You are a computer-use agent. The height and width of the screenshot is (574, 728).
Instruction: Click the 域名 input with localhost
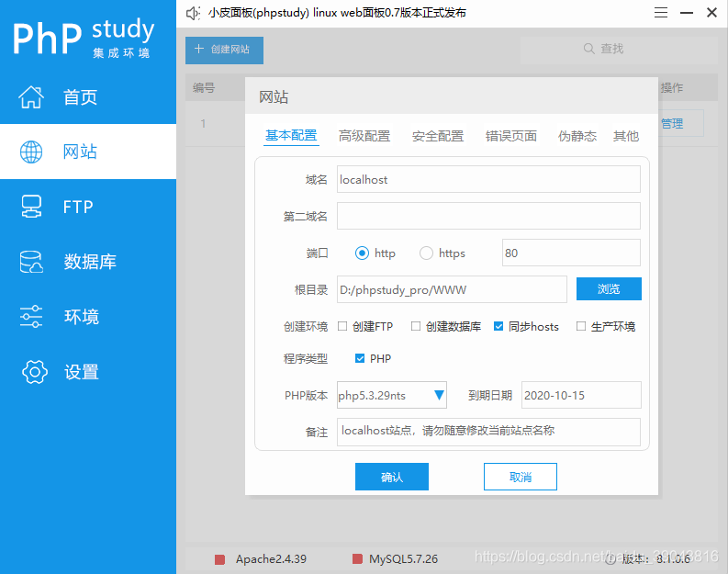tap(488, 179)
